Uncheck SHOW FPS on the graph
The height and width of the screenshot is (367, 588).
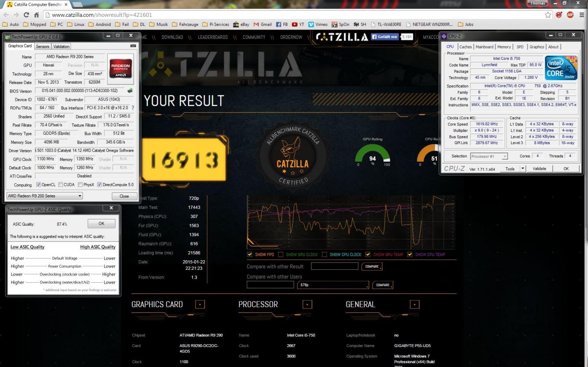[x=250, y=255]
